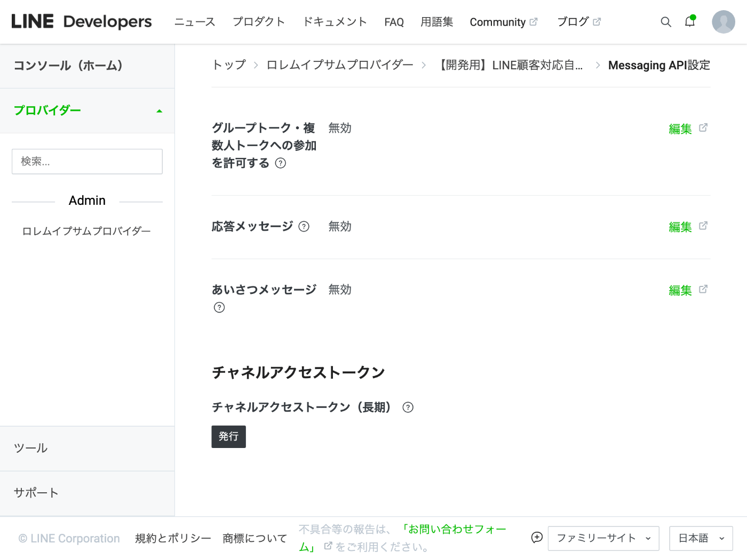Click help icon next to 応答メッセージ
The height and width of the screenshot is (560, 747).
pyautogui.click(x=304, y=227)
